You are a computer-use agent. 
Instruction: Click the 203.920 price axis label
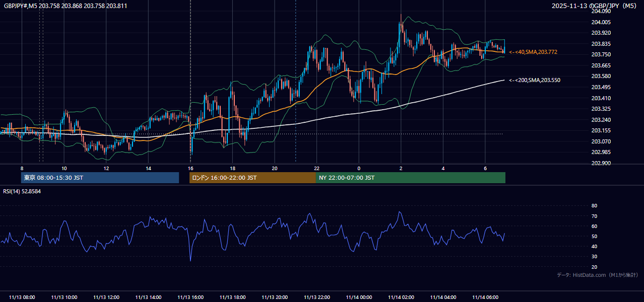coord(601,33)
